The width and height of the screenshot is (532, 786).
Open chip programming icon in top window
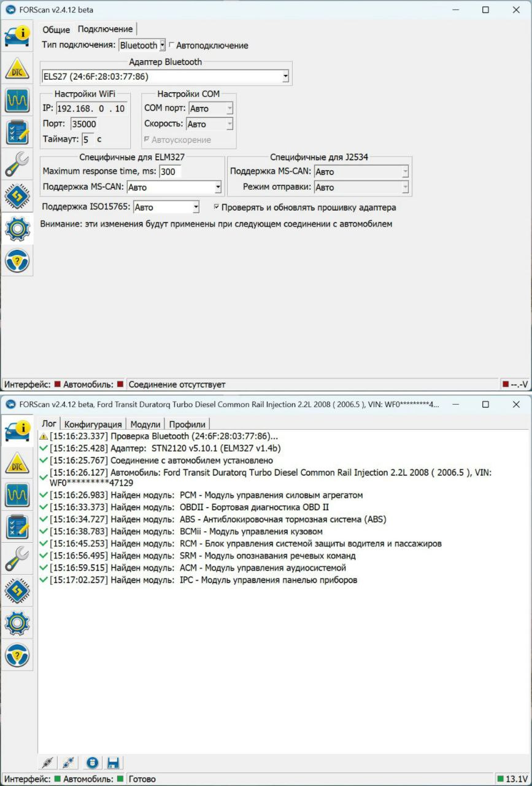click(17, 196)
